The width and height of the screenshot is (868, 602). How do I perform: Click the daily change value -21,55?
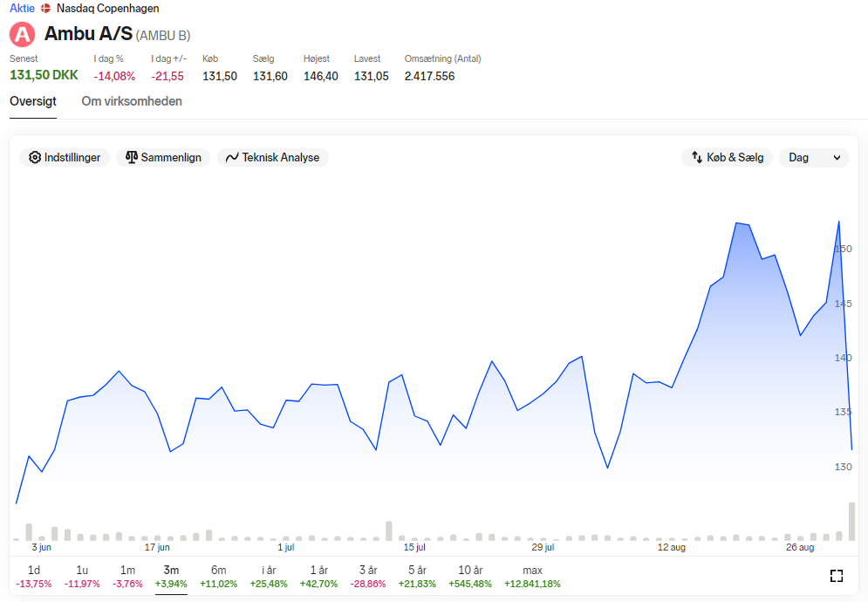coord(167,77)
